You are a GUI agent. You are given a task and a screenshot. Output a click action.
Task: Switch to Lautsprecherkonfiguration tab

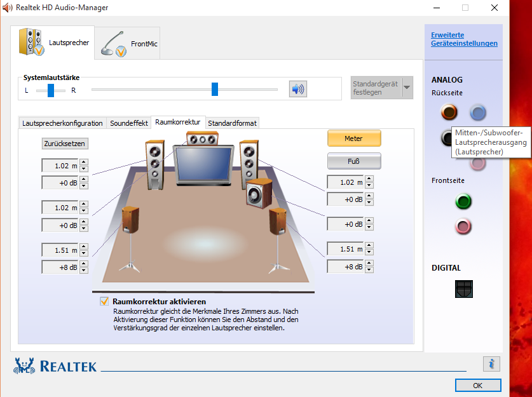(62, 123)
